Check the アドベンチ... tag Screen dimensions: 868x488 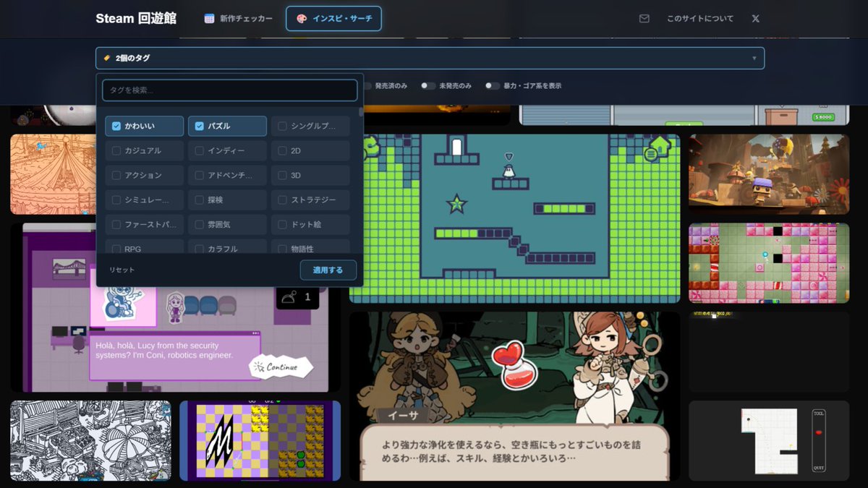(227, 176)
